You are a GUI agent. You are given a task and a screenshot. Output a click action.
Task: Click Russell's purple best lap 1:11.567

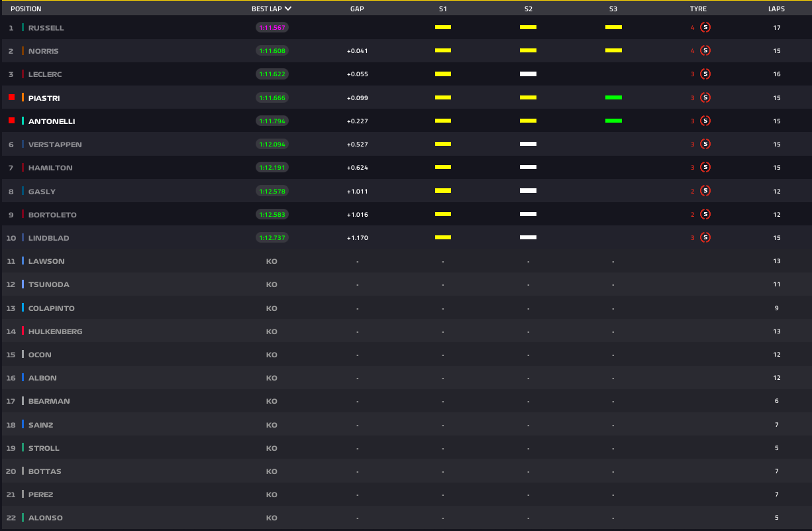(272, 28)
